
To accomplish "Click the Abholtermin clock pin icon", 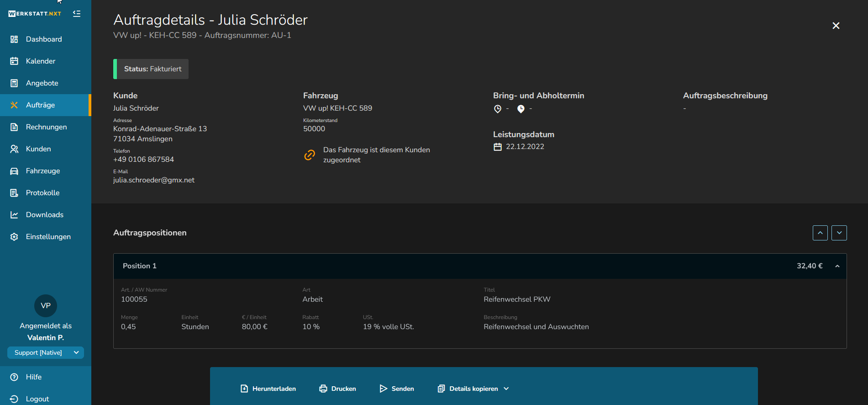I will click(x=521, y=109).
